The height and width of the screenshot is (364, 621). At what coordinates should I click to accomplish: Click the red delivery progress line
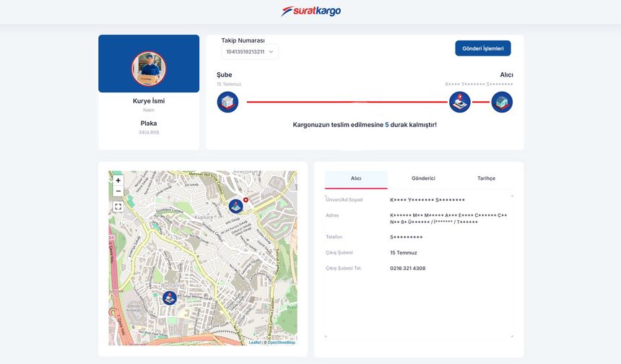pos(347,102)
